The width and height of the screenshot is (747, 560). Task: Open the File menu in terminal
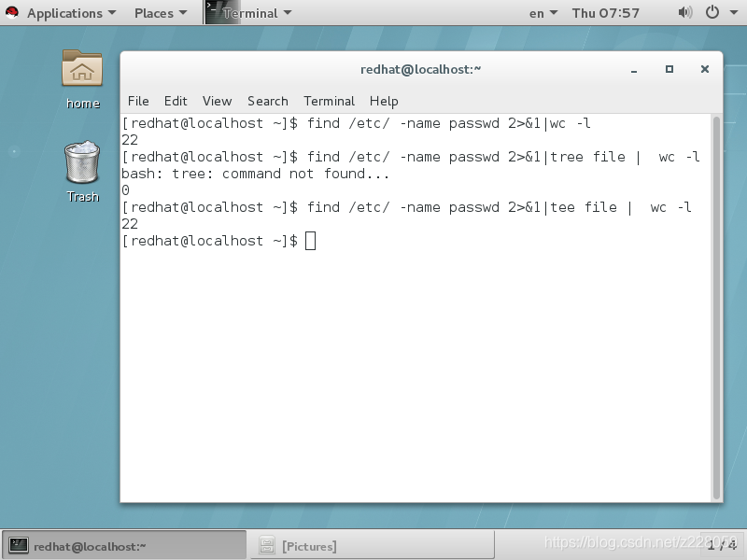tap(138, 101)
